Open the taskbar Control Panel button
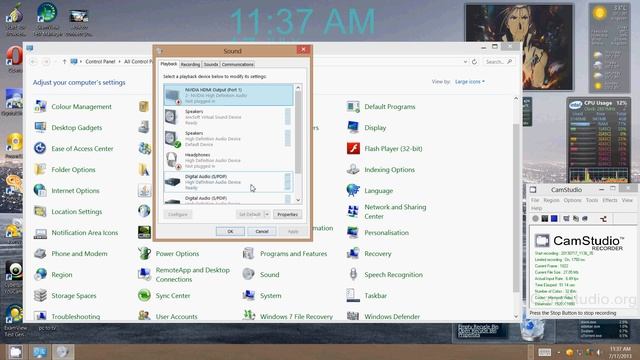Screen dimensions: 640x360 coord(40,352)
